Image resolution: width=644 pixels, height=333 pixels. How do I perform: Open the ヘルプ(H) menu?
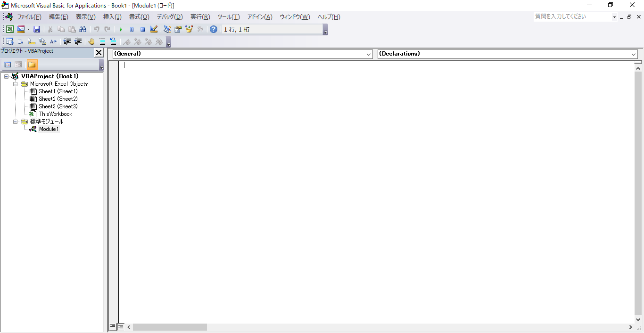(x=329, y=17)
